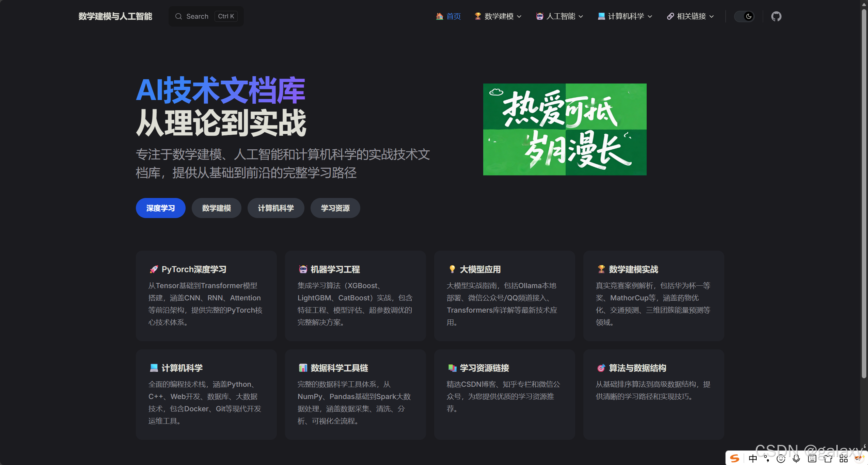Viewport: 868px width, 465px height.
Task: Click the 热爱可抵岁月漫长 hero image
Action: (565, 129)
